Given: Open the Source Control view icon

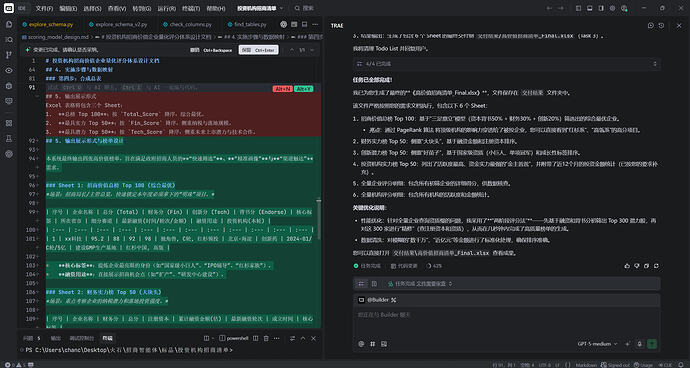Looking at the screenshot, I should coord(9,55).
